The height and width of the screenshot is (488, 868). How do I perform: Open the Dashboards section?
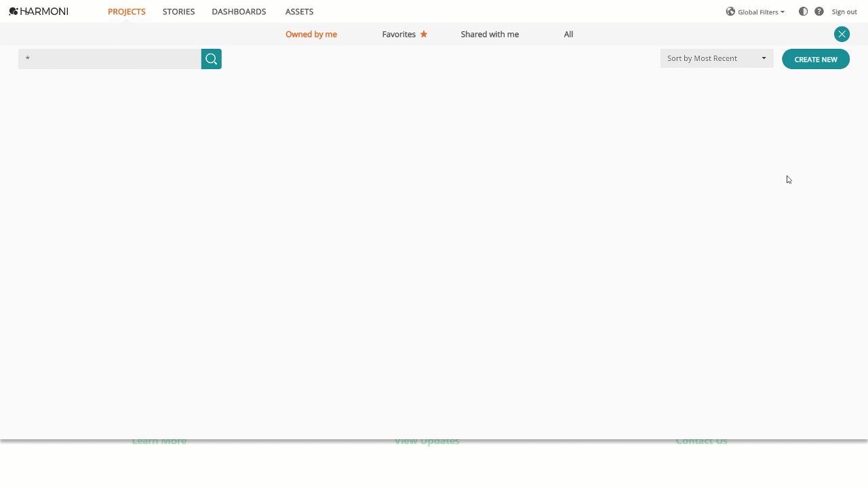pyautogui.click(x=239, y=12)
